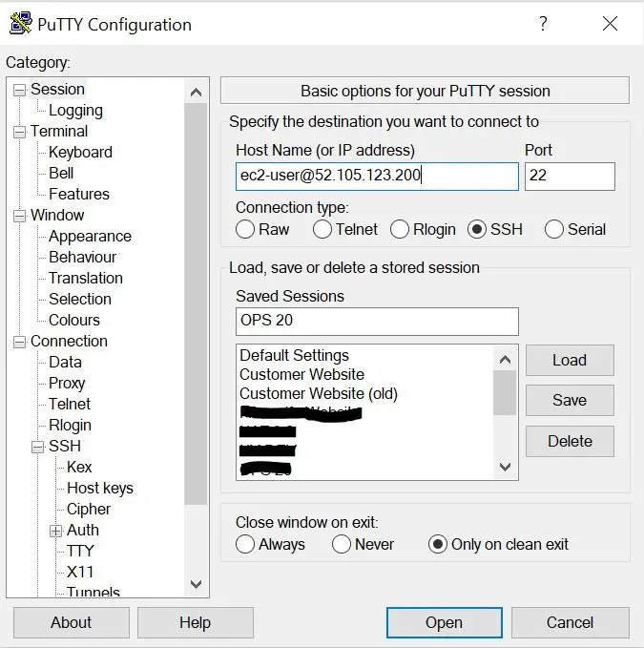This screenshot has height=648, width=644.
Task: Open the Selection settings category
Action: (80, 300)
